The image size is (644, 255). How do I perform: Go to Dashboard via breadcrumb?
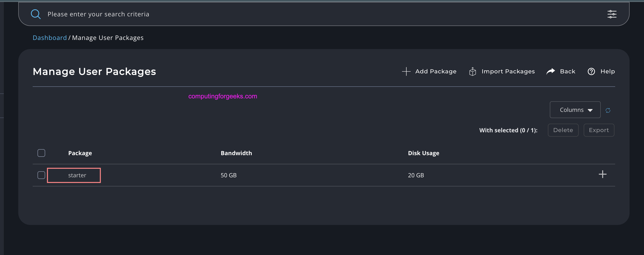point(50,38)
